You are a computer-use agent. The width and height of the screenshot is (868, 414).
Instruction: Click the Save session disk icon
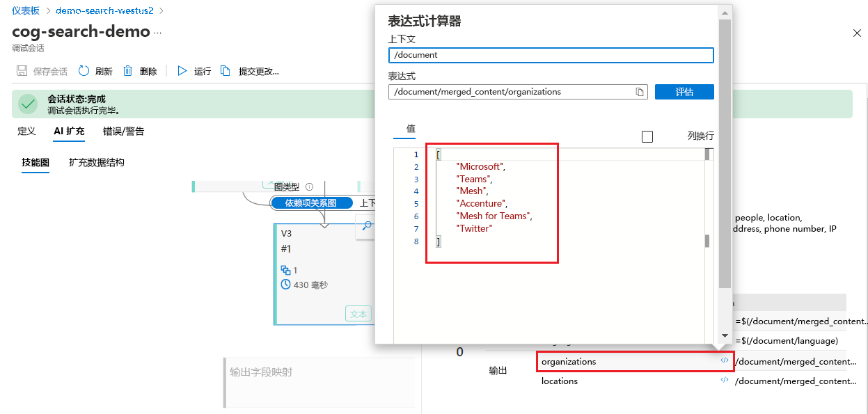pyautogui.click(x=22, y=71)
